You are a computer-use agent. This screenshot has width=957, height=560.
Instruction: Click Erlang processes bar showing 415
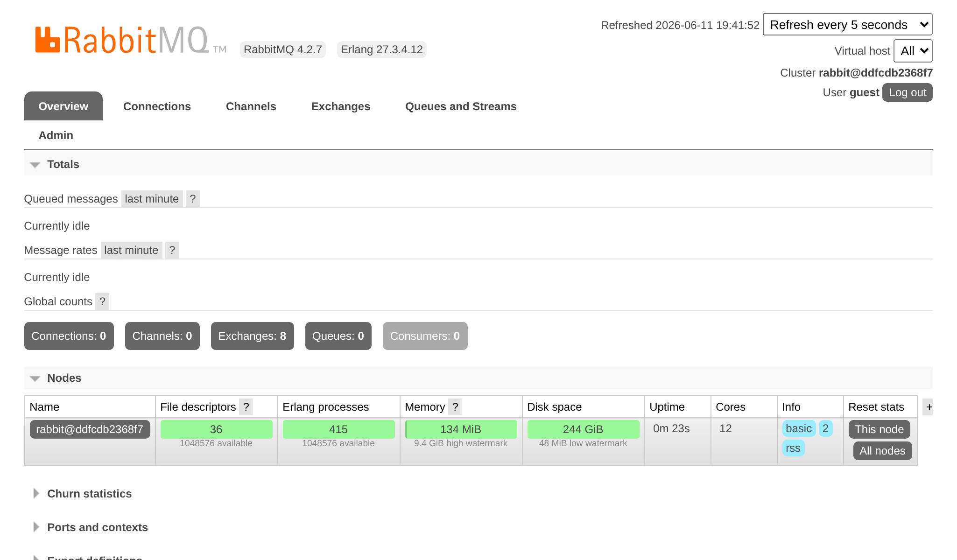tap(339, 429)
